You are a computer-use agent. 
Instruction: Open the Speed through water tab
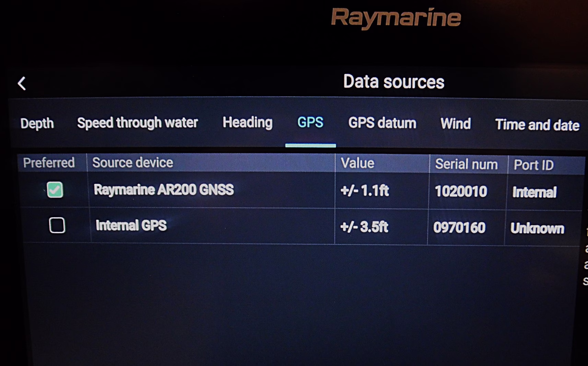pos(137,123)
